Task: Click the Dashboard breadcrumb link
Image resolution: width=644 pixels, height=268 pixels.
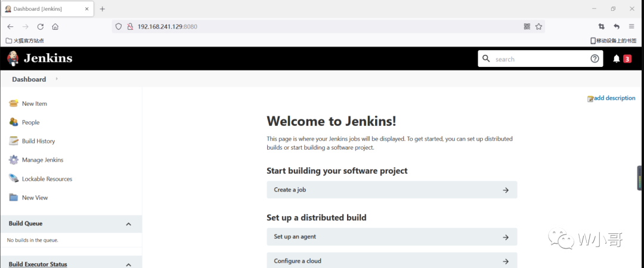Action: point(29,79)
